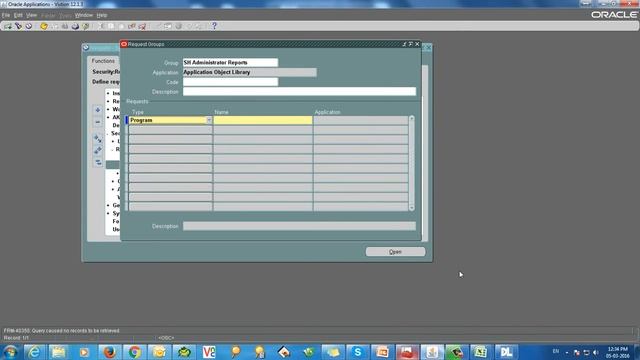Screen dimensions: 640x360
Task: Click the Switch Responsibilities toolbar icon
Action: pyautogui.click(x=65, y=26)
